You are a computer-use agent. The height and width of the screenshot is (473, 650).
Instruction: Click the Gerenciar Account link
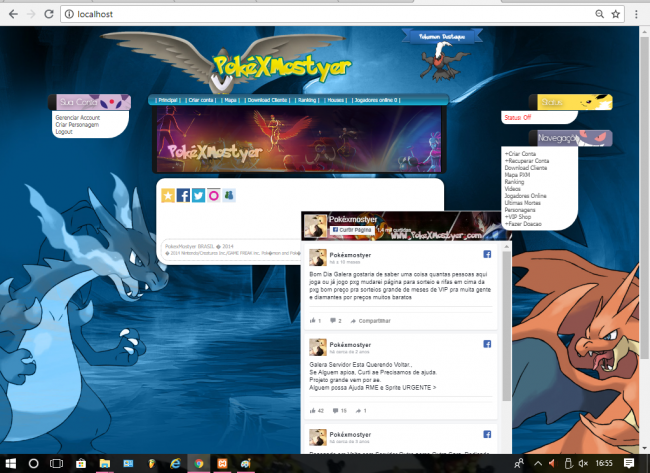[78, 117]
